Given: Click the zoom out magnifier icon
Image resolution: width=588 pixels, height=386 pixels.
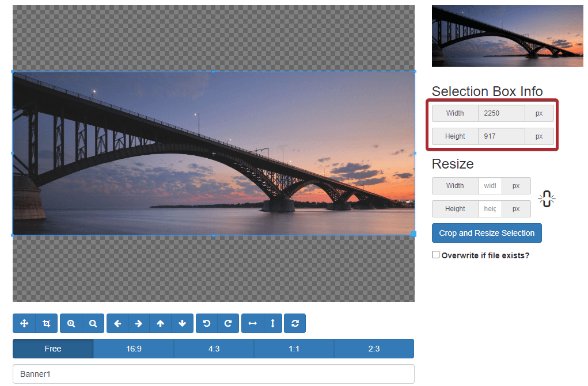Looking at the screenshot, I should (93, 323).
